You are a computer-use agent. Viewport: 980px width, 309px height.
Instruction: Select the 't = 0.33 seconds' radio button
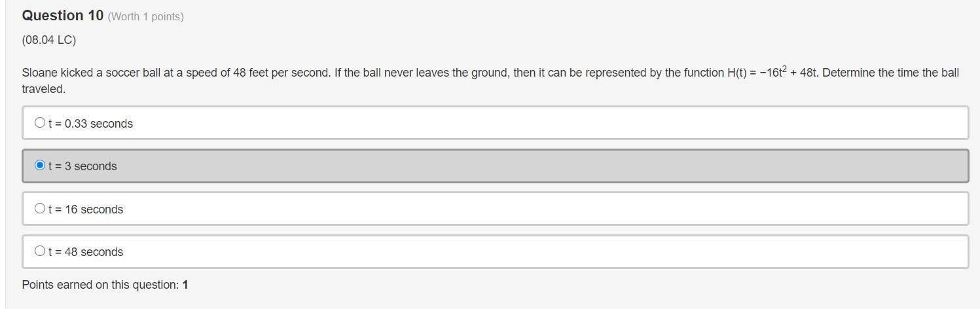click(x=40, y=122)
